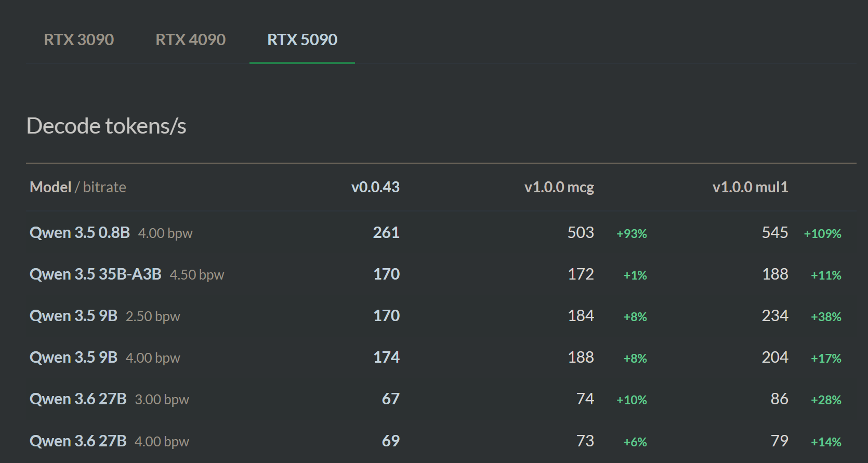Click the value "204" in the mul1 column
The image size is (868, 463).
coord(775,358)
